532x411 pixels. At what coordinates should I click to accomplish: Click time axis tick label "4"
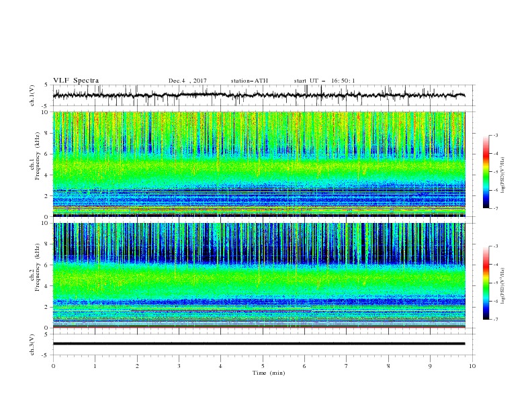pos(220,366)
